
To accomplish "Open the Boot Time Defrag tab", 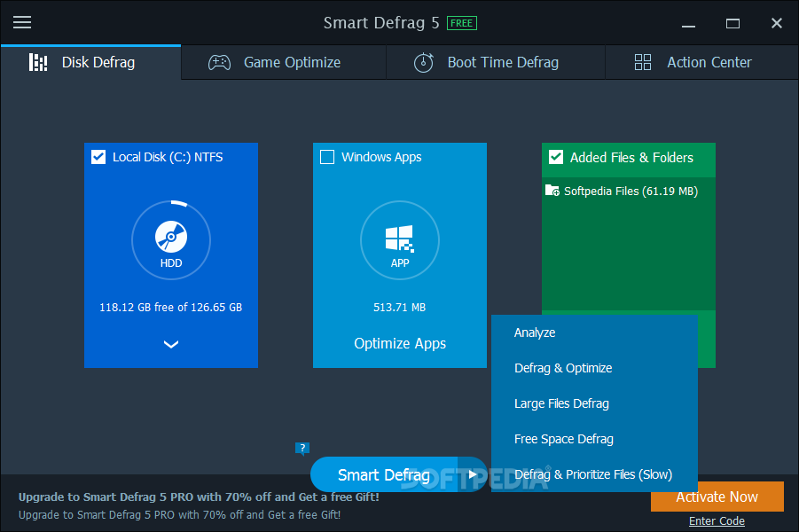I will point(496,62).
